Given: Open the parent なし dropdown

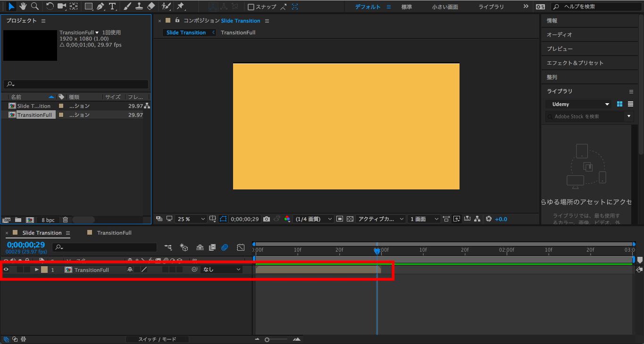Looking at the screenshot, I should pos(221,270).
